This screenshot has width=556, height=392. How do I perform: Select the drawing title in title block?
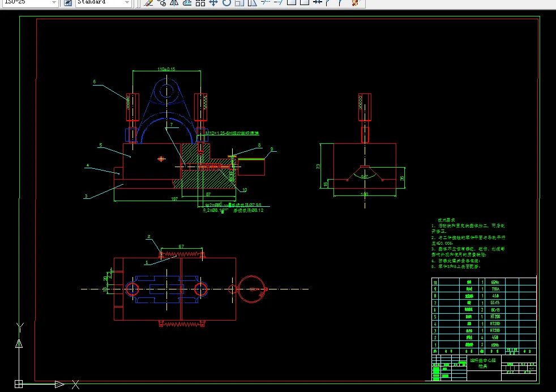coord(483,363)
